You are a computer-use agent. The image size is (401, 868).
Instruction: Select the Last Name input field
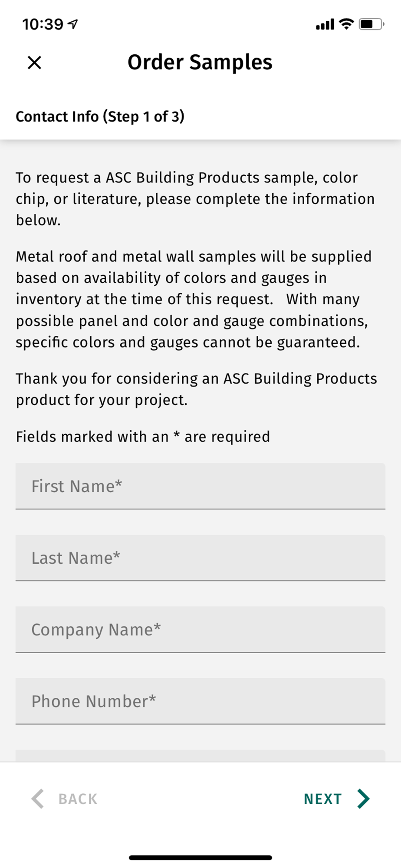[200, 558]
